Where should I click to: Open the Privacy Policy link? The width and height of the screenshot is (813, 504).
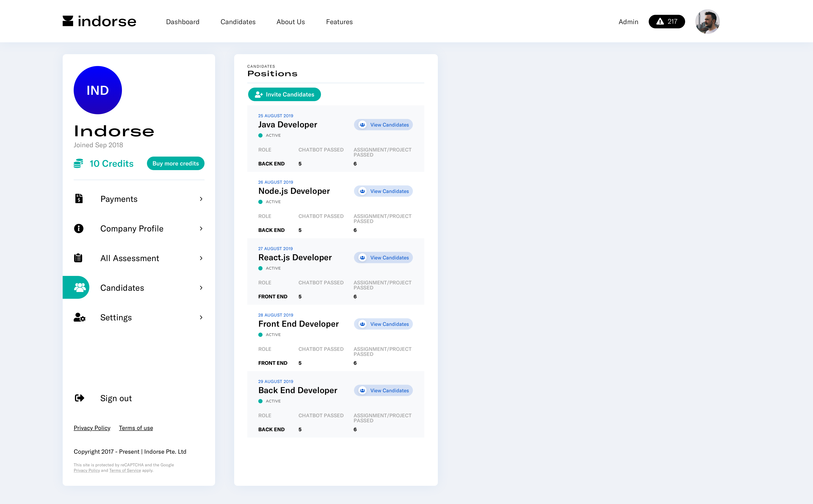[x=92, y=428]
